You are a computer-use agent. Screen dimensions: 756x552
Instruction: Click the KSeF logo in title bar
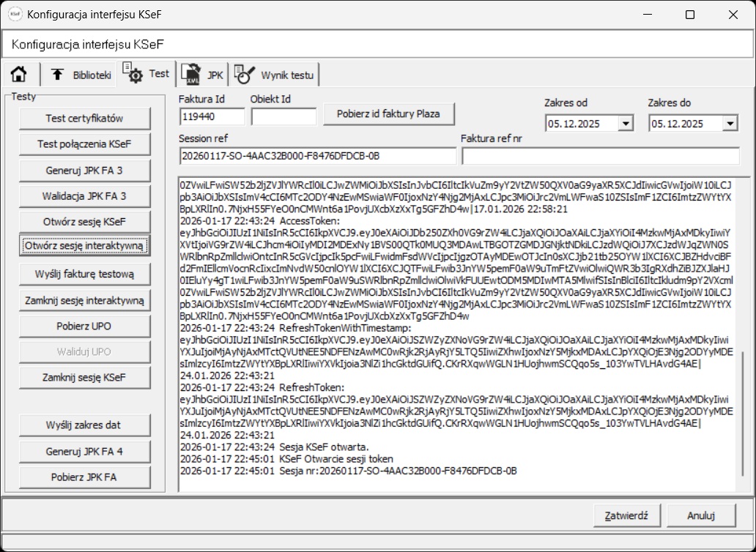click(x=15, y=15)
